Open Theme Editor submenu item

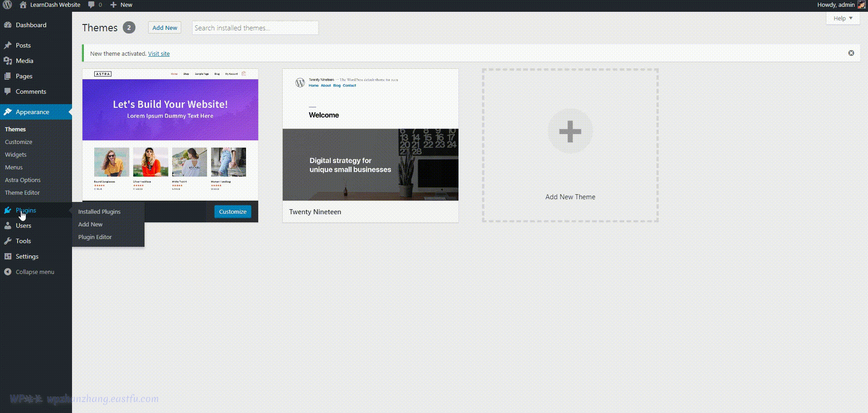coord(22,192)
